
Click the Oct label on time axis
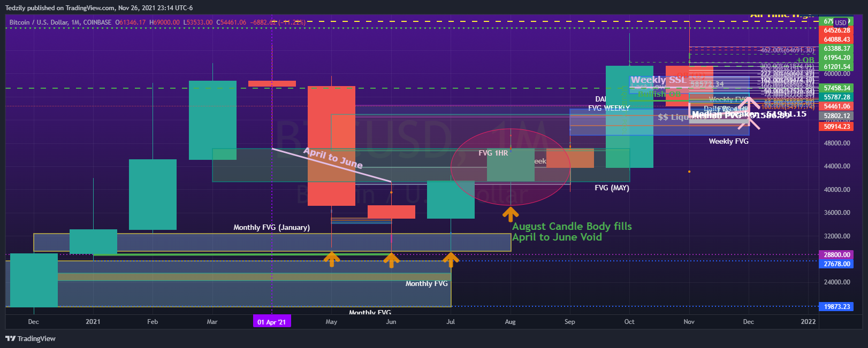pyautogui.click(x=629, y=322)
